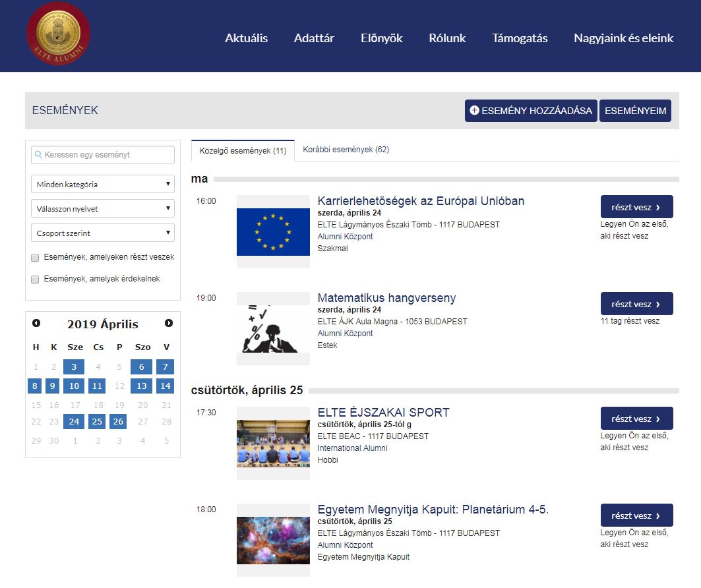Select April 3 in the calendar

point(74,367)
